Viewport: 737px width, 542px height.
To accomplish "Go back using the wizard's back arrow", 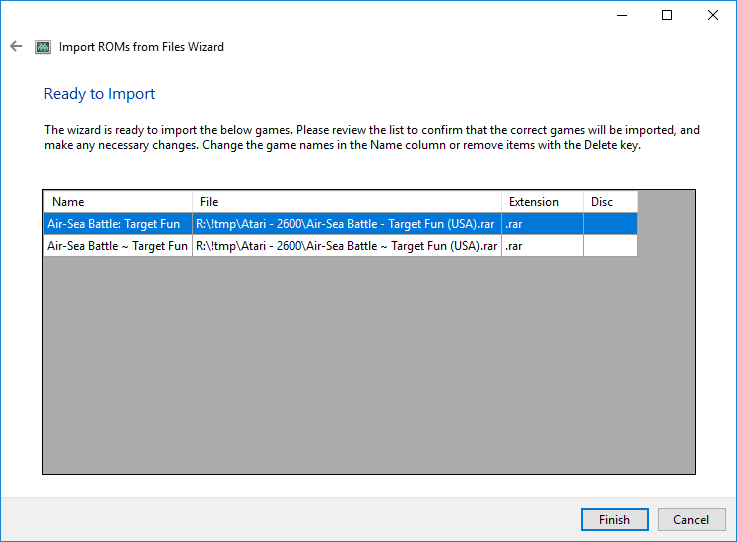I will coord(16,46).
